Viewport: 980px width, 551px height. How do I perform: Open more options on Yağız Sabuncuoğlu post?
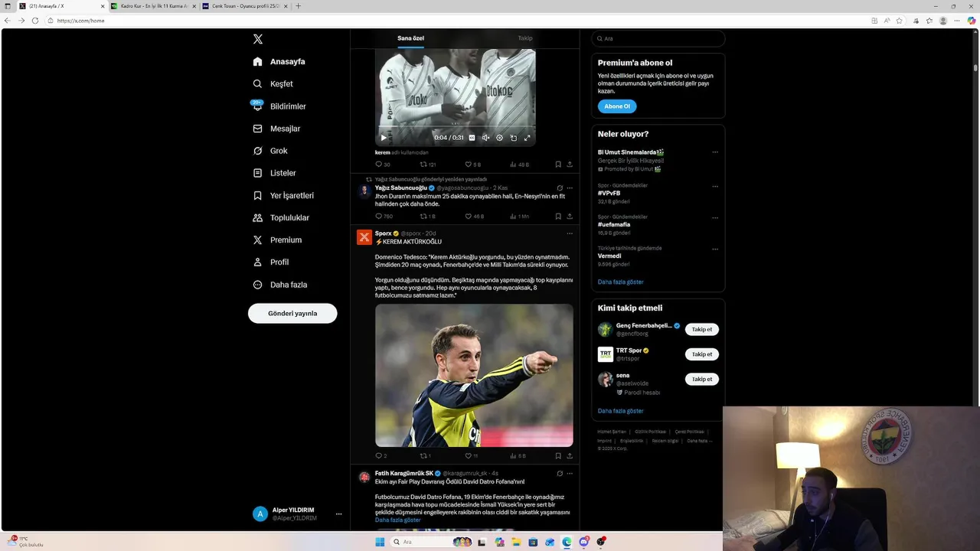pyautogui.click(x=570, y=188)
